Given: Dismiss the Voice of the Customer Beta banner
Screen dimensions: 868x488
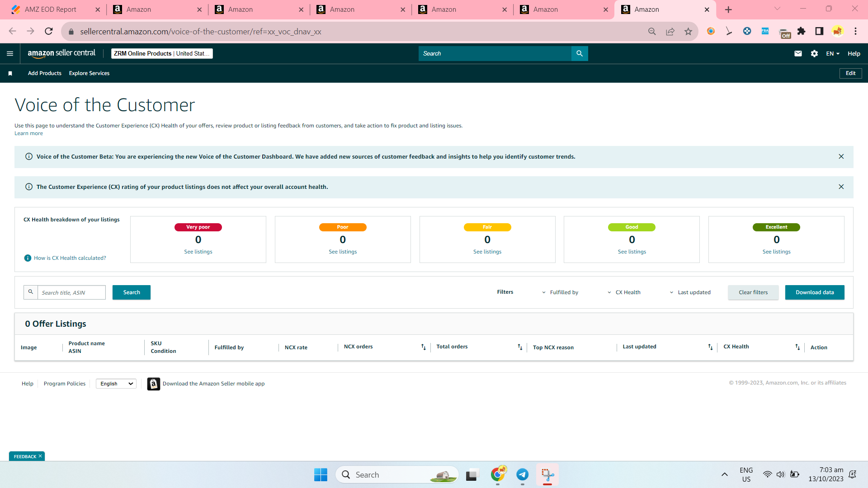Looking at the screenshot, I should click(x=841, y=156).
